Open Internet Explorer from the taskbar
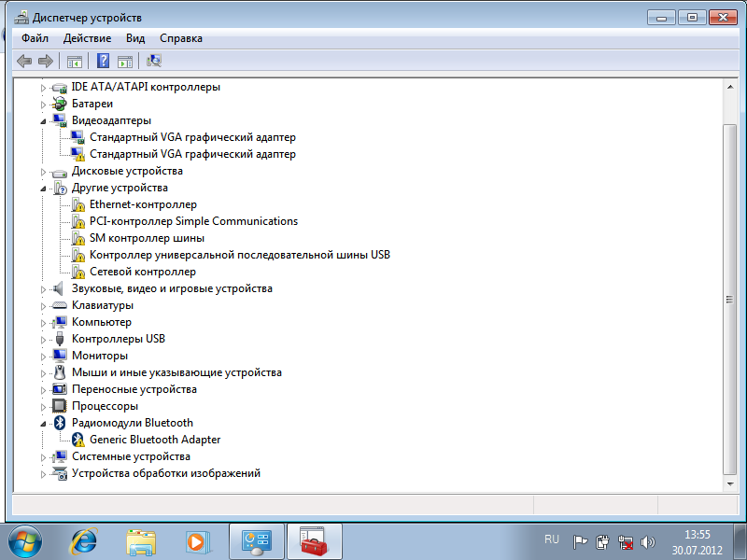This screenshot has height=560, width=747. click(84, 541)
